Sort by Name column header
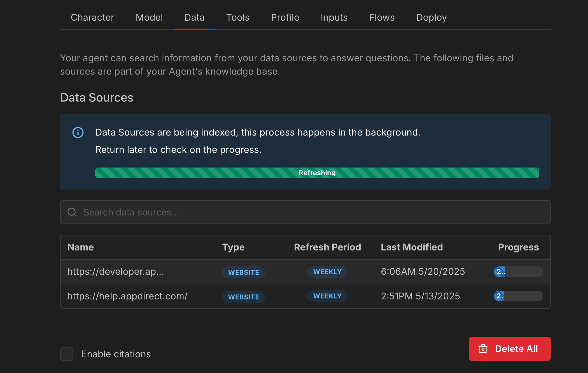588x373 pixels. pyautogui.click(x=81, y=247)
